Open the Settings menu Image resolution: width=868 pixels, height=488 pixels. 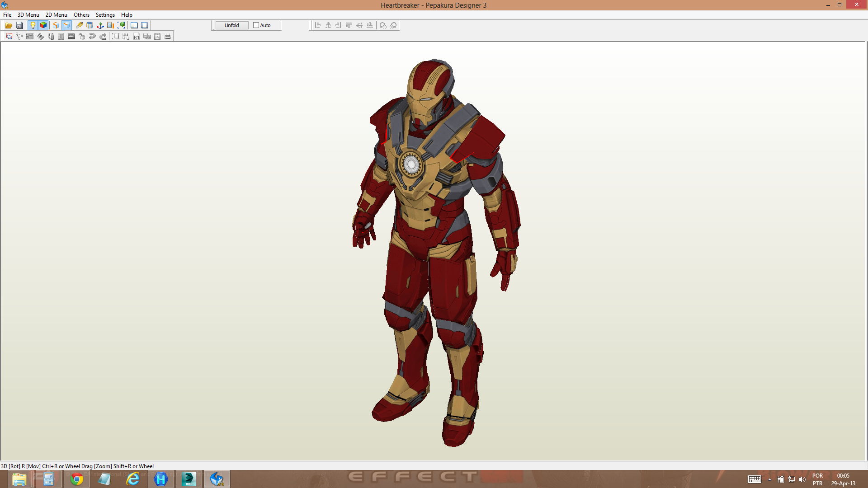click(105, 15)
